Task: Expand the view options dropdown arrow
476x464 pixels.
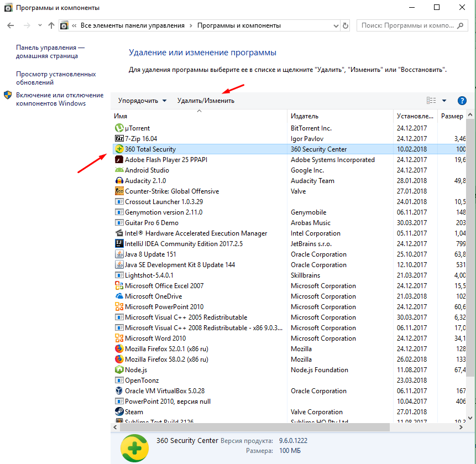Action: point(444,101)
